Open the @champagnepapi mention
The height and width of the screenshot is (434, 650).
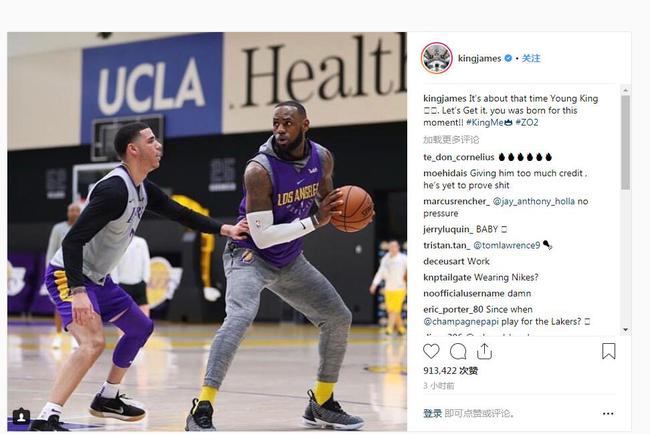pos(461,322)
